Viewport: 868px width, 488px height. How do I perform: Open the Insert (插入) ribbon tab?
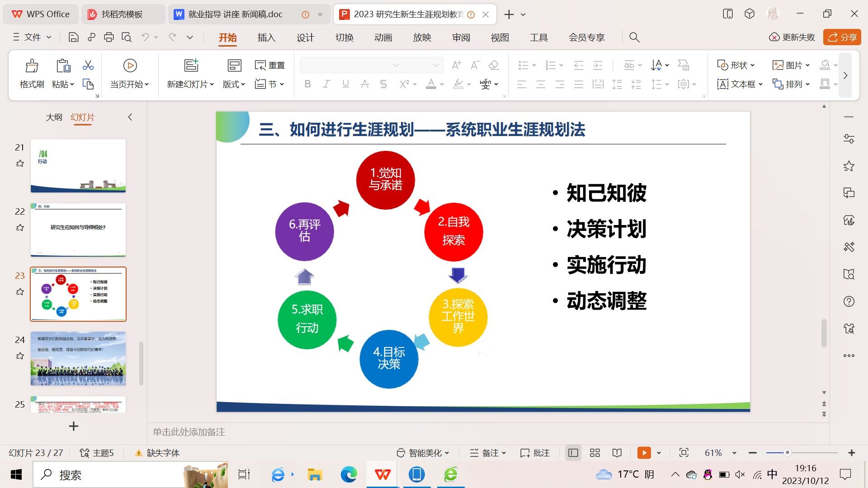(x=266, y=38)
